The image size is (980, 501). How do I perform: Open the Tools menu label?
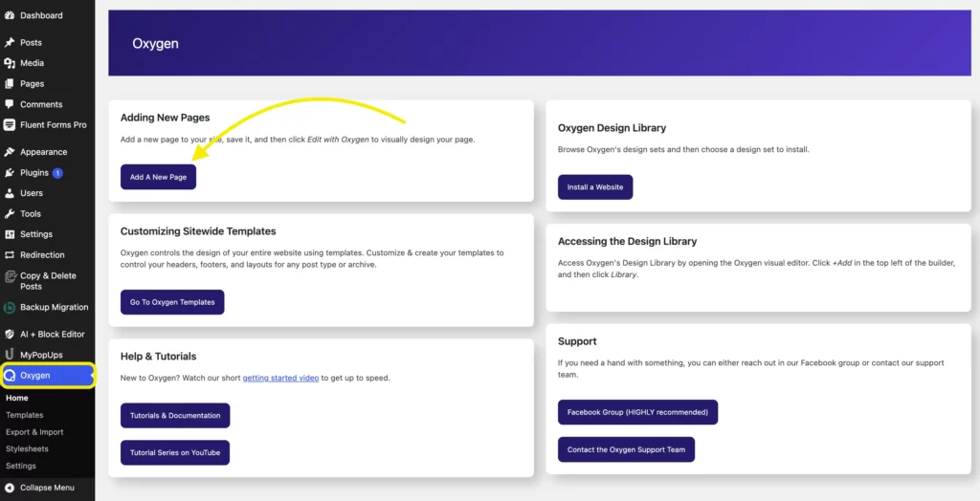pyautogui.click(x=31, y=213)
